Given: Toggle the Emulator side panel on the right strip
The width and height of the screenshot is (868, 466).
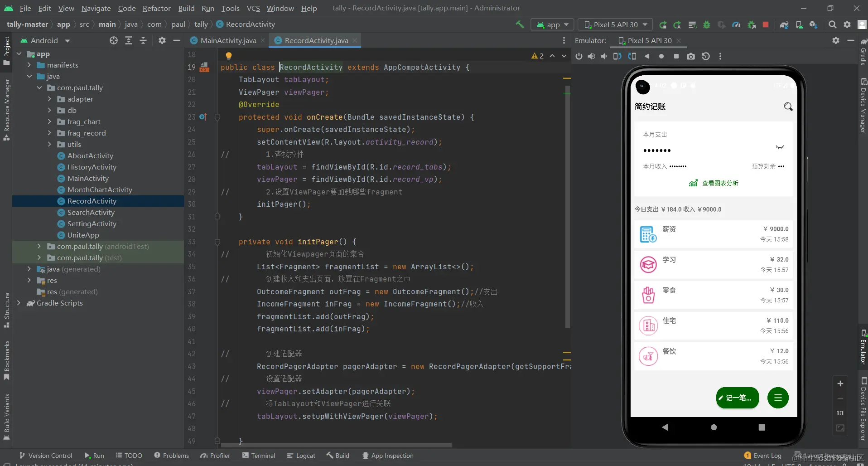Looking at the screenshot, I should pyautogui.click(x=863, y=347).
